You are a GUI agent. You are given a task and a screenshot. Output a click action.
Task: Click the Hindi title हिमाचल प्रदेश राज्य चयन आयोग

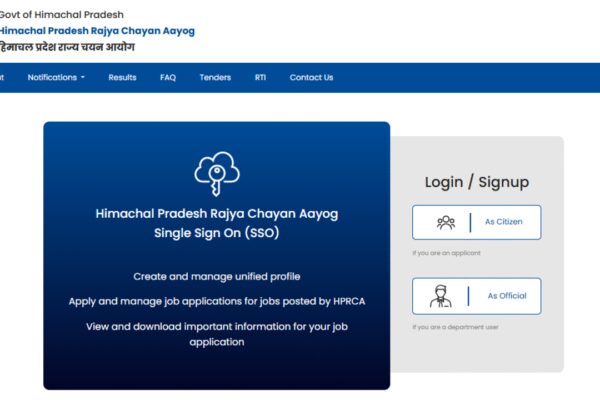pos(67,47)
